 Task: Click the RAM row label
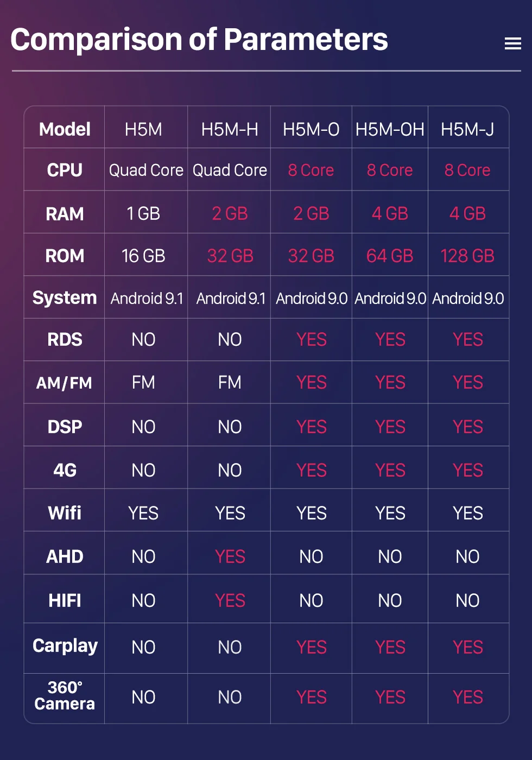pyautogui.click(x=65, y=214)
